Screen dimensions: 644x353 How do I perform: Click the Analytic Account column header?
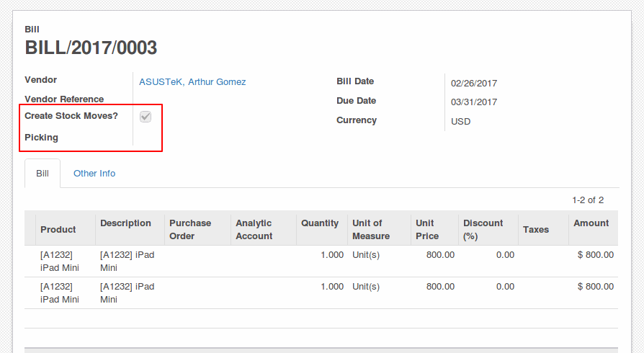pyautogui.click(x=254, y=229)
